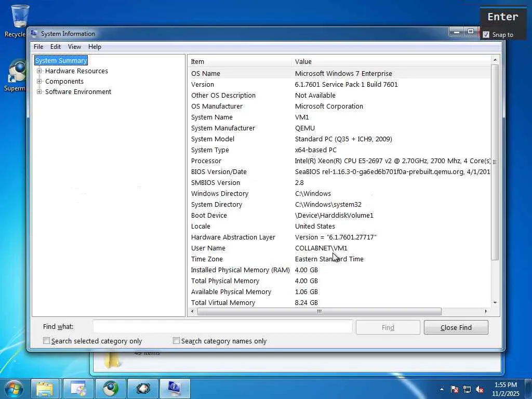Select the OS Name row
This screenshot has width=532, height=399.
(x=339, y=73)
